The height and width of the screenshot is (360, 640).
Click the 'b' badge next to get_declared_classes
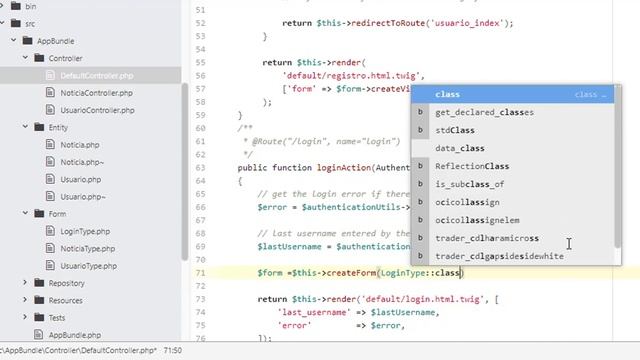point(420,112)
